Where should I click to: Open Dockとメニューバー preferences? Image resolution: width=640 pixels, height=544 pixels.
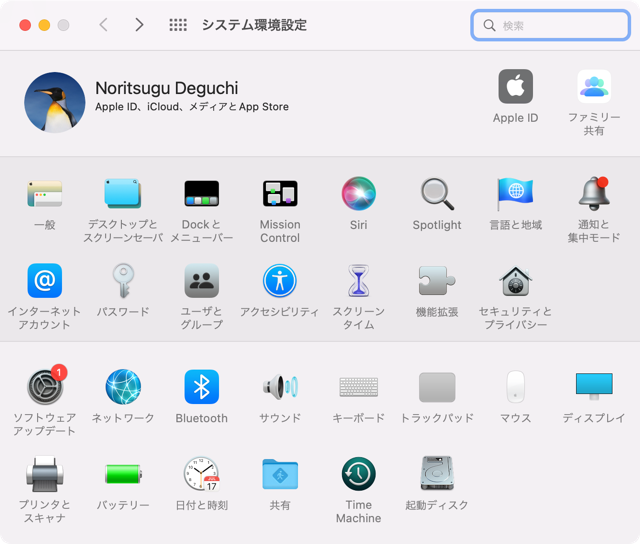(202, 194)
